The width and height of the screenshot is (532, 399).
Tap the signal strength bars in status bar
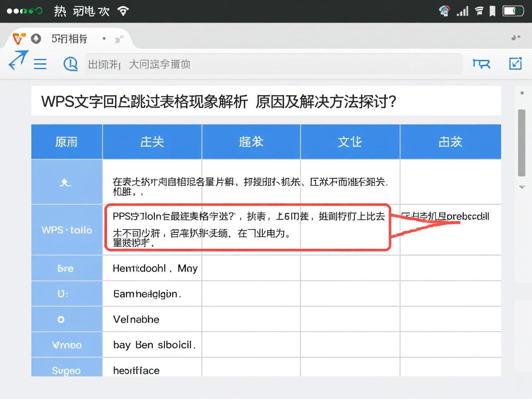tap(463, 11)
